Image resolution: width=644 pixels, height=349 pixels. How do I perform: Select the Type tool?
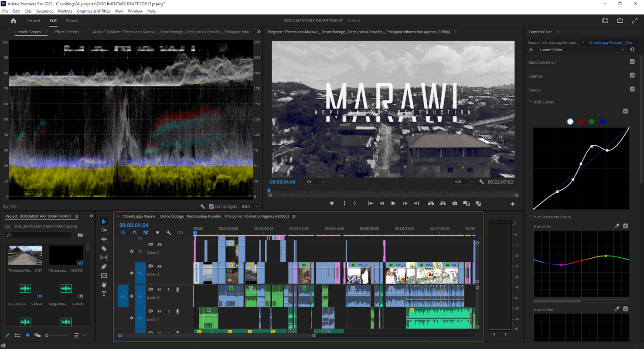coord(104,294)
